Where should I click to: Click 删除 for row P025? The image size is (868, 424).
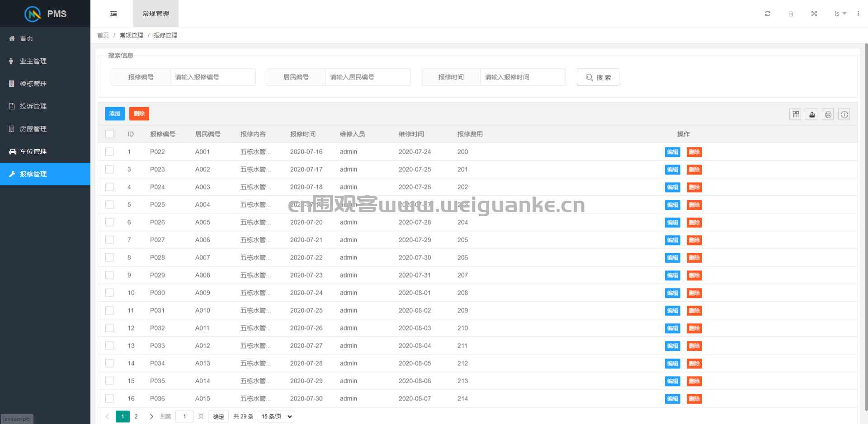694,205
